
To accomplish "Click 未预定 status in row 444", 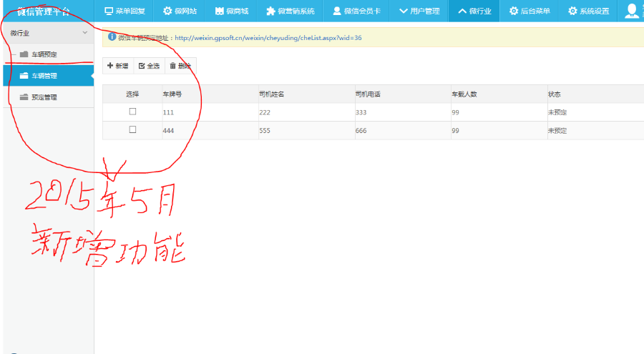I will pos(557,131).
